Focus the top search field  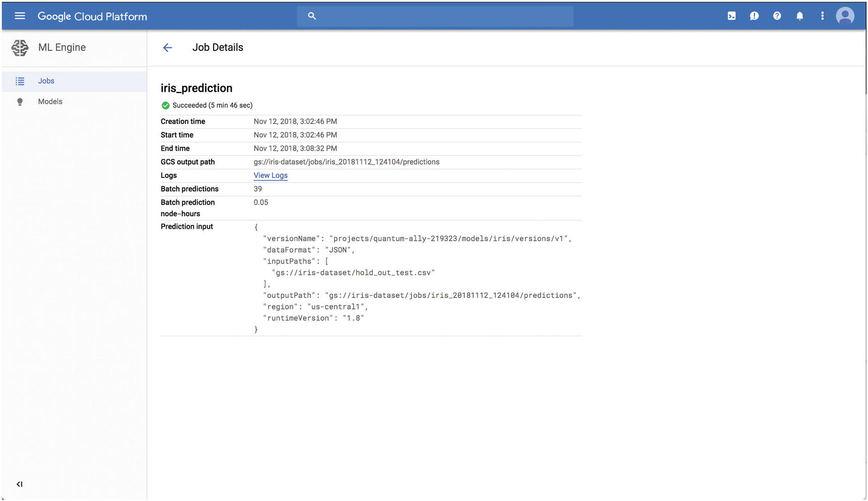click(x=435, y=16)
